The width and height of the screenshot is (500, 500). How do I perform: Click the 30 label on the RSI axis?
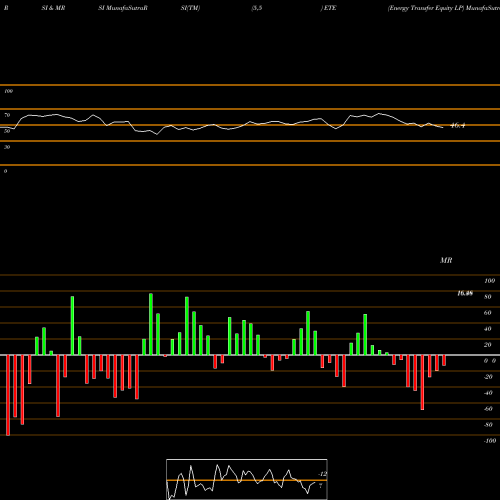click(7, 147)
